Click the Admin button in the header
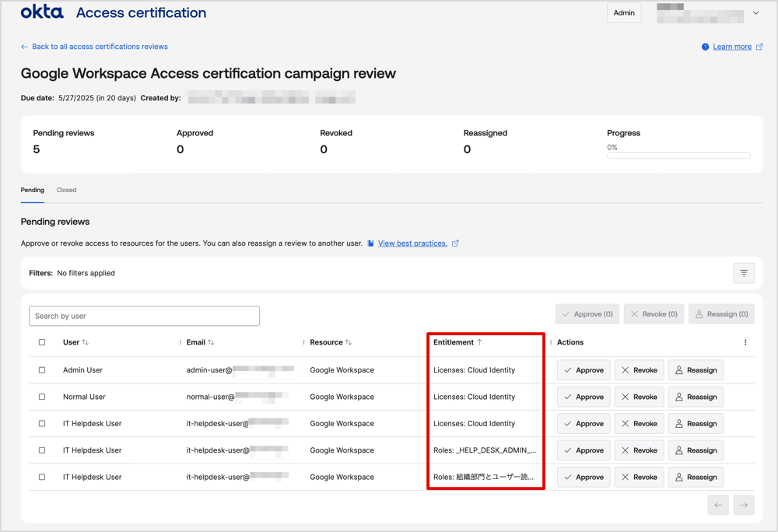Image resolution: width=778 pixels, height=532 pixels. point(624,13)
